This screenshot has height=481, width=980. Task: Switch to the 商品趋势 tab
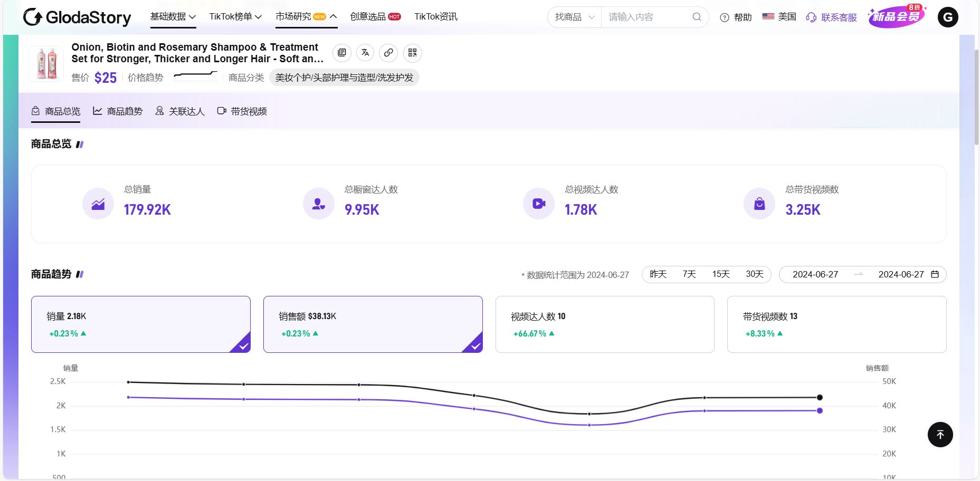[x=118, y=111]
